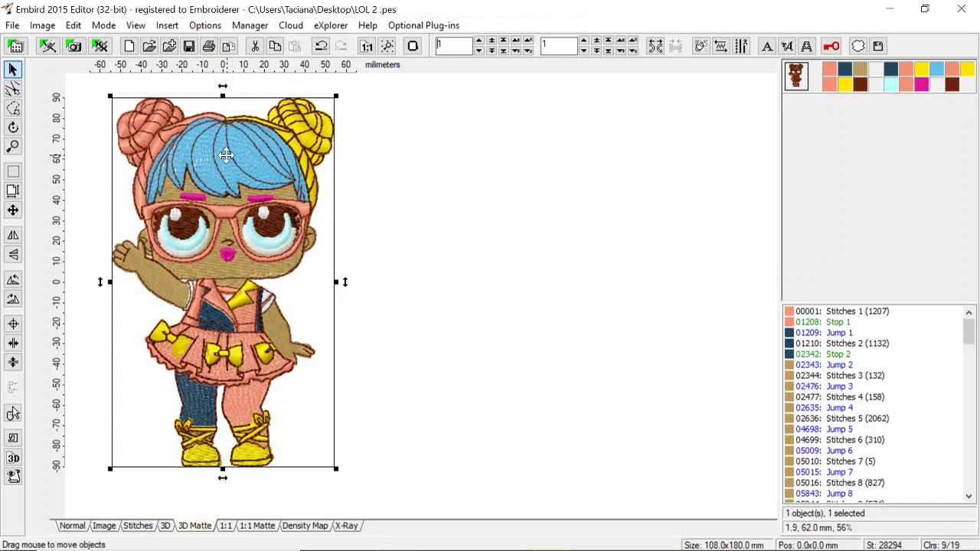Click in the second numeric input field
980x551 pixels.
pyautogui.click(x=559, y=47)
